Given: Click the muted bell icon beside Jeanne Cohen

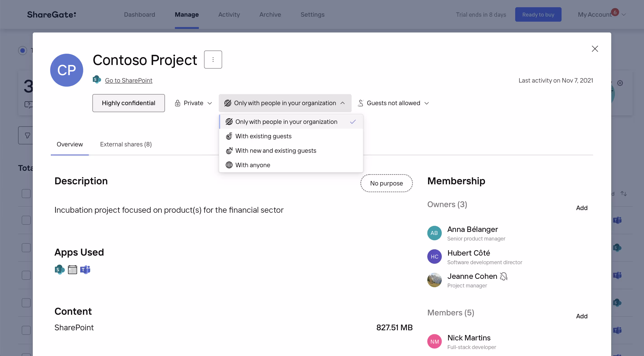Looking at the screenshot, I should [503, 276].
